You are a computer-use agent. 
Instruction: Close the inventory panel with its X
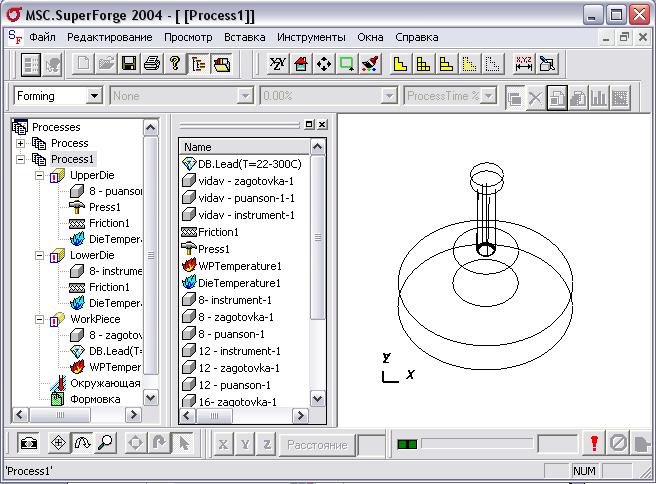[322, 124]
